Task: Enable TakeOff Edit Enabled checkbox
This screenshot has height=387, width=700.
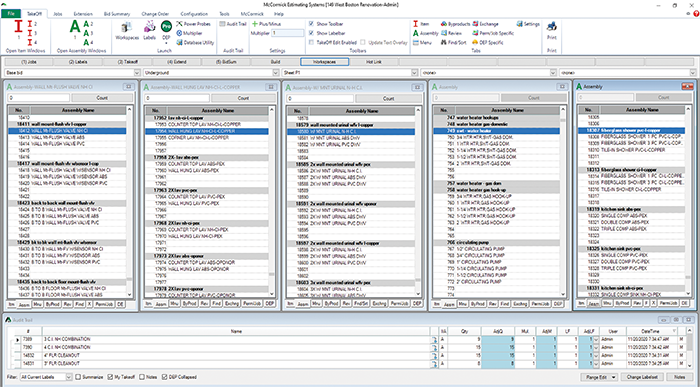Action: click(x=311, y=42)
